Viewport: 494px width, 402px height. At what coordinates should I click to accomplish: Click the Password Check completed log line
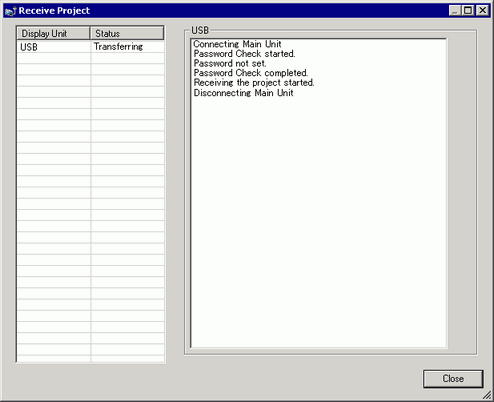[251, 73]
